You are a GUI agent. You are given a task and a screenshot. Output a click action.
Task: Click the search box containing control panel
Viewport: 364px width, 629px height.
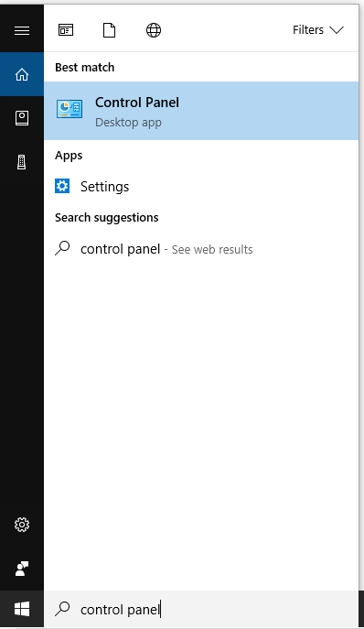201,610
